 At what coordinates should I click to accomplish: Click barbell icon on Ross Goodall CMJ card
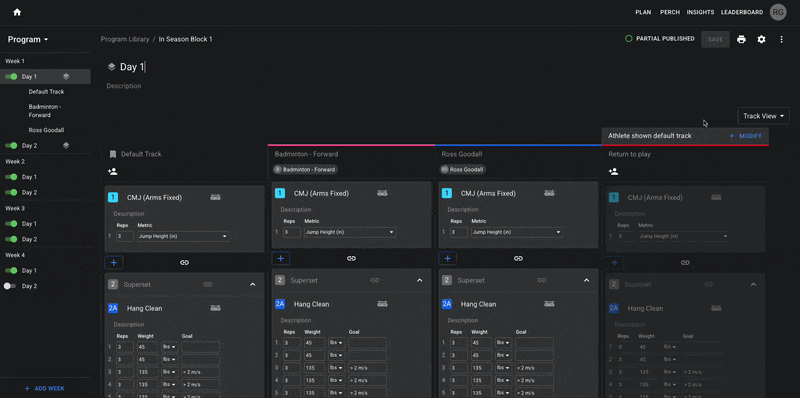click(549, 193)
